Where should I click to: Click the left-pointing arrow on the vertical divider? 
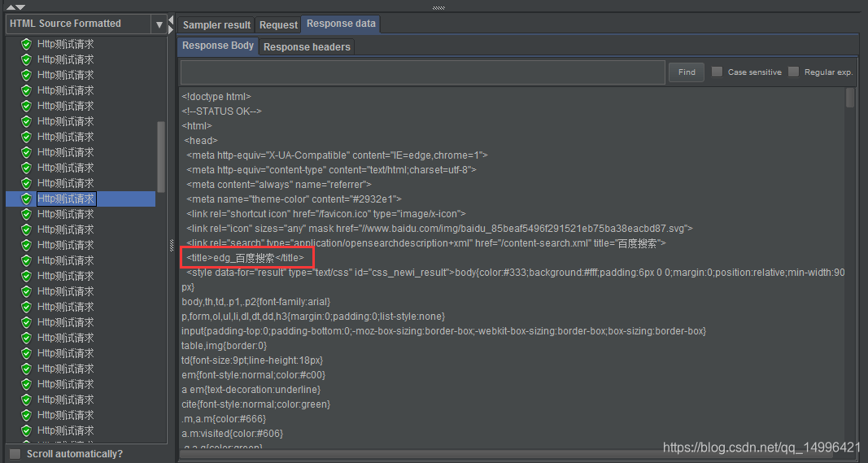171,20
